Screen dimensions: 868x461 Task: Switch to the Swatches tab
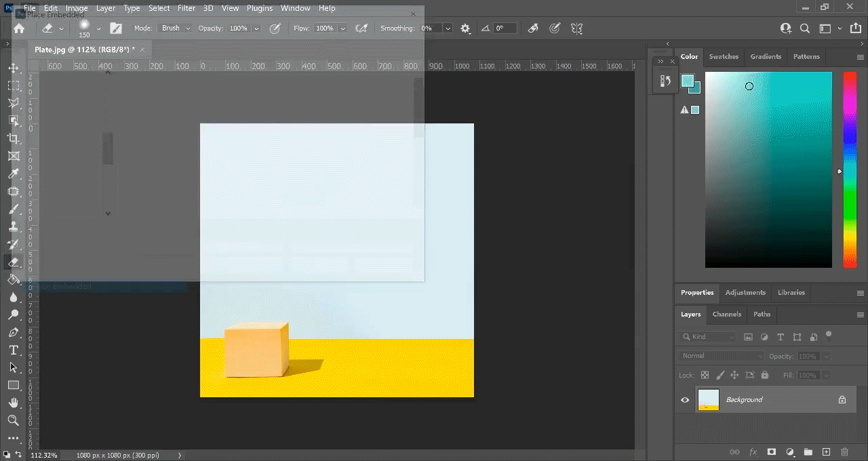pyautogui.click(x=724, y=57)
